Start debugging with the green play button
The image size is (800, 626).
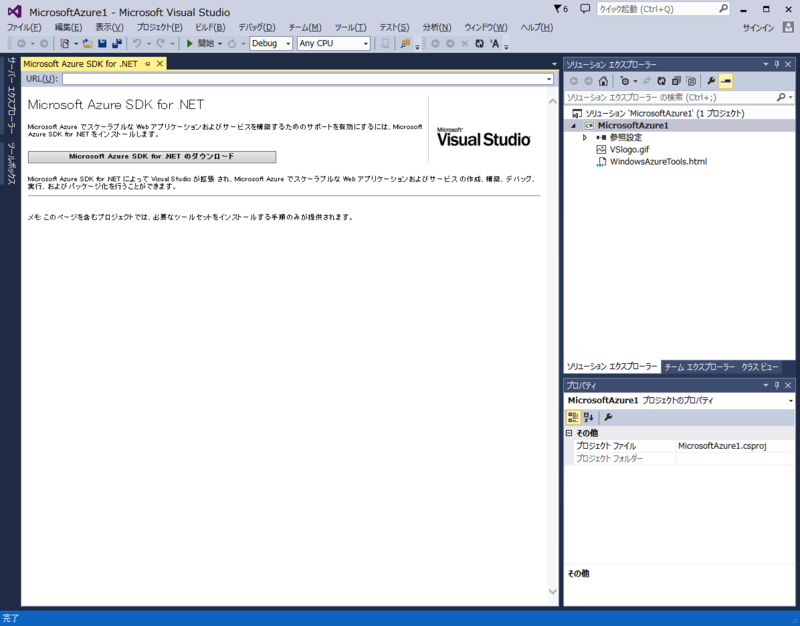189,43
